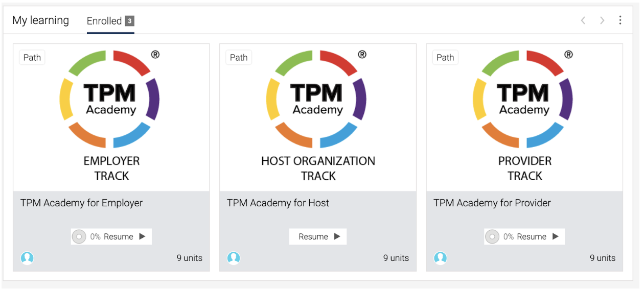Click the user avatar on Host card
This screenshot has width=644, height=289.
point(234,258)
